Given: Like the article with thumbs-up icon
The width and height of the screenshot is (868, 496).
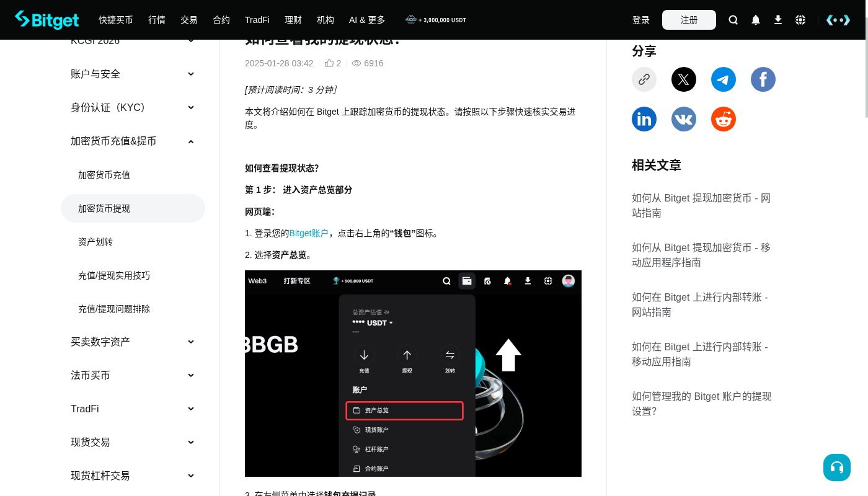Looking at the screenshot, I should click(x=329, y=63).
